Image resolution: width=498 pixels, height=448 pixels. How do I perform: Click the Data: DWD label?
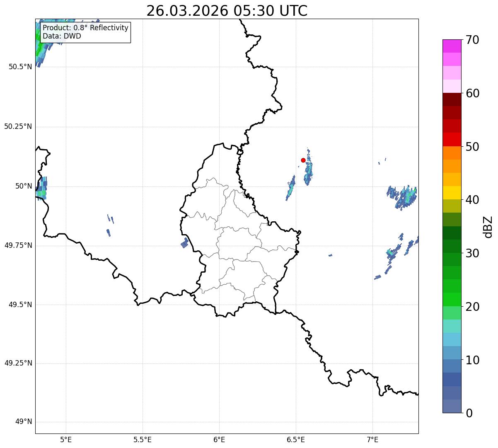point(62,36)
